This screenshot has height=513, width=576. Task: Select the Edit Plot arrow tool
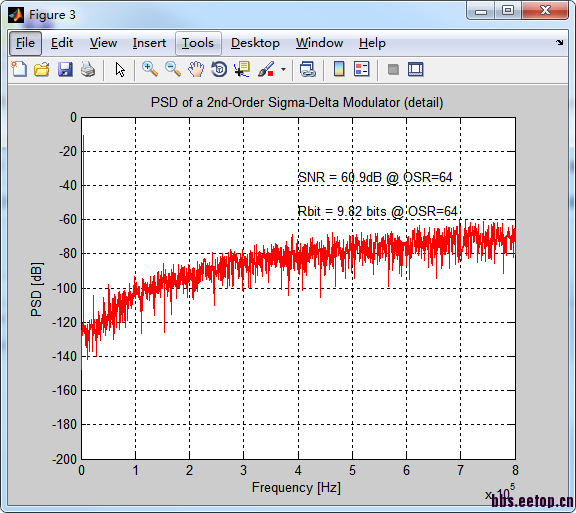click(x=120, y=69)
